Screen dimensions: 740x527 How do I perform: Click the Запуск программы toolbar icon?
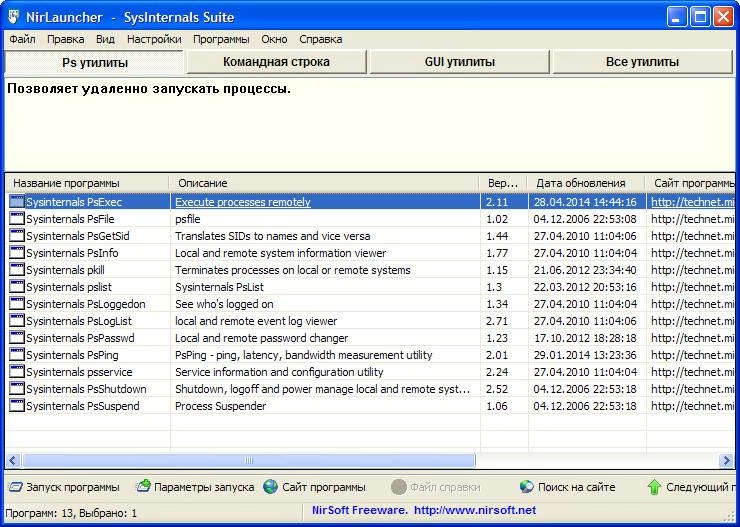tap(16, 487)
